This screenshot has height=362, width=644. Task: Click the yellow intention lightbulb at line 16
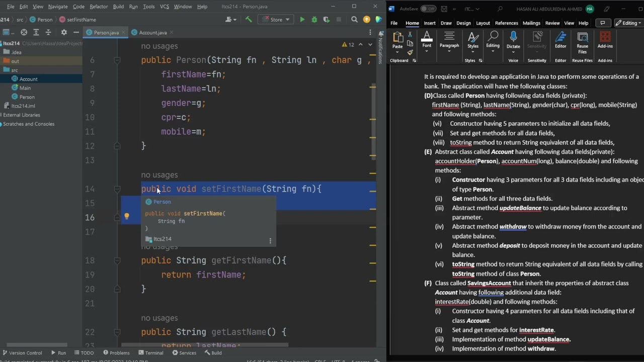[127, 216]
